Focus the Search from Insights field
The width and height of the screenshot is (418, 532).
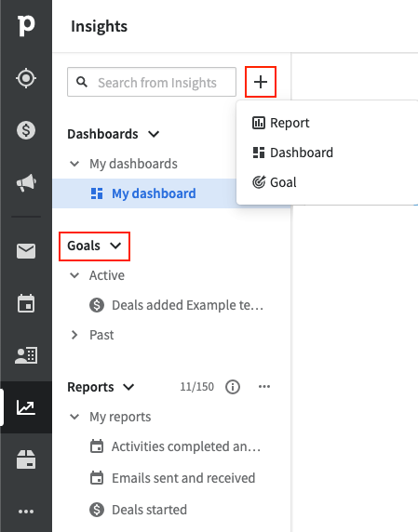tap(152, 82)
